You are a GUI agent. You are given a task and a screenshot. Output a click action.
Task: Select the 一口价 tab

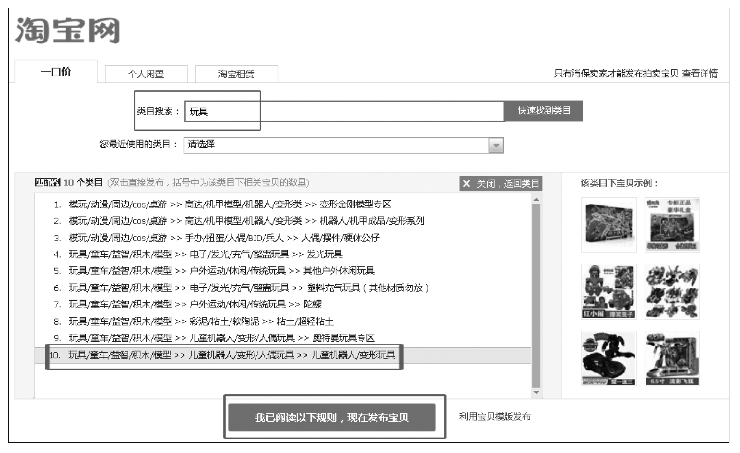click(56, 72)
